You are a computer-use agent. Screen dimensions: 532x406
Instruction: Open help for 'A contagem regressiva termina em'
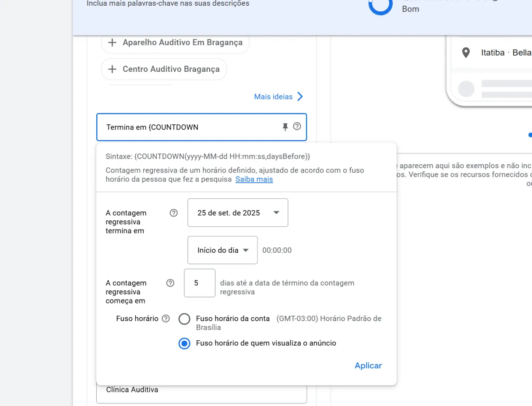click(174, 213)
